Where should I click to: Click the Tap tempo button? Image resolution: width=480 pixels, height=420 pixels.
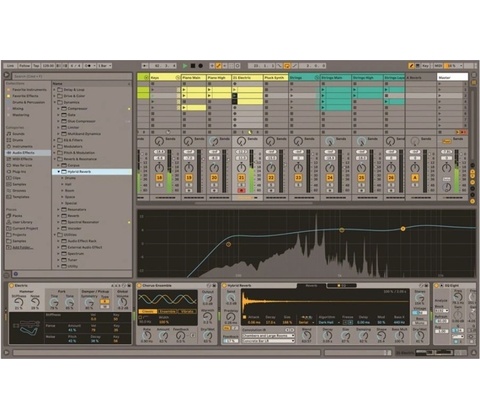tap(36, 66)
